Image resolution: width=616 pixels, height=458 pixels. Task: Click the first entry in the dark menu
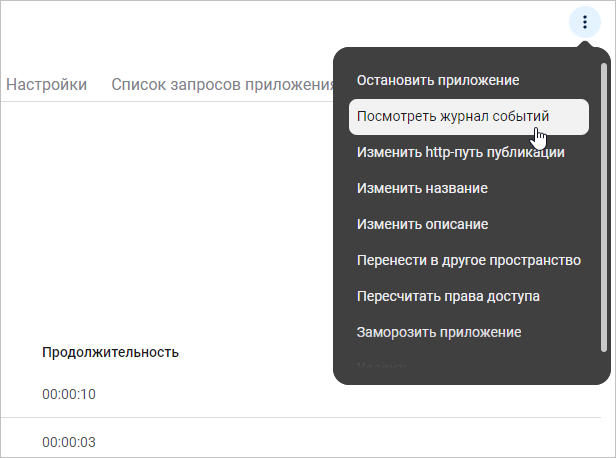438,80
